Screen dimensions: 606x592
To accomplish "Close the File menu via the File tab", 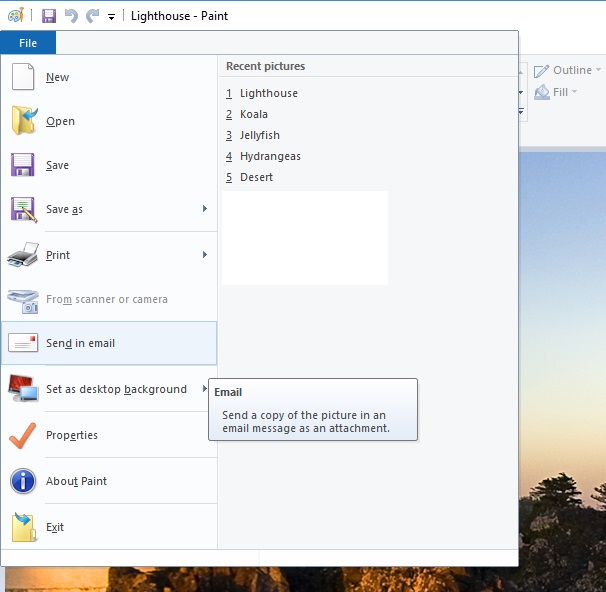I will click(28, 43).
